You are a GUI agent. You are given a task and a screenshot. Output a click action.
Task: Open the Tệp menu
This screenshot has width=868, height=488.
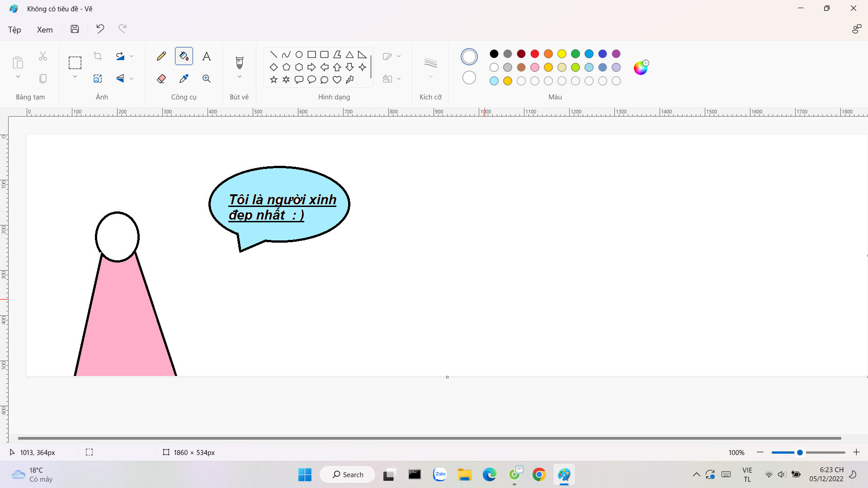click(x=14, y=29)
